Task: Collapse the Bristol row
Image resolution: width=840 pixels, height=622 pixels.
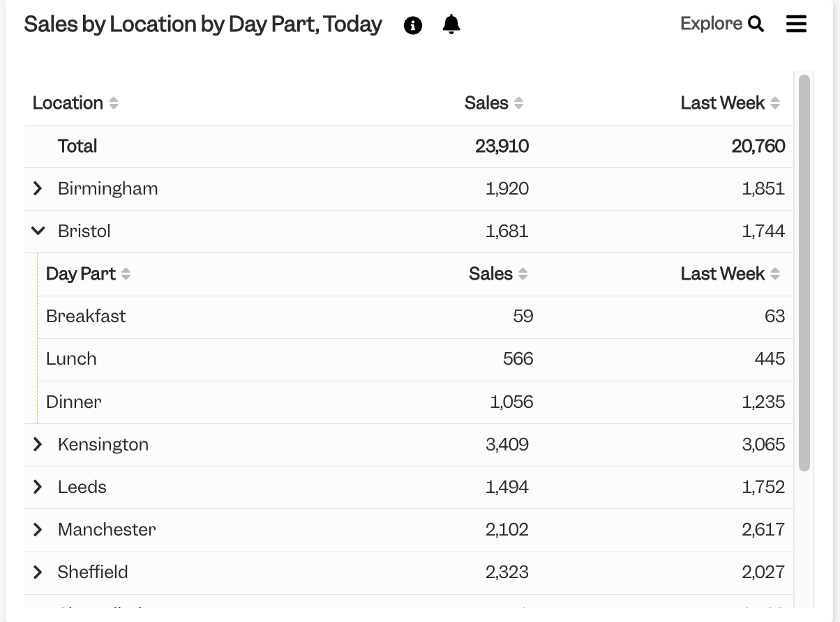Action: click(x=38, y=231)
